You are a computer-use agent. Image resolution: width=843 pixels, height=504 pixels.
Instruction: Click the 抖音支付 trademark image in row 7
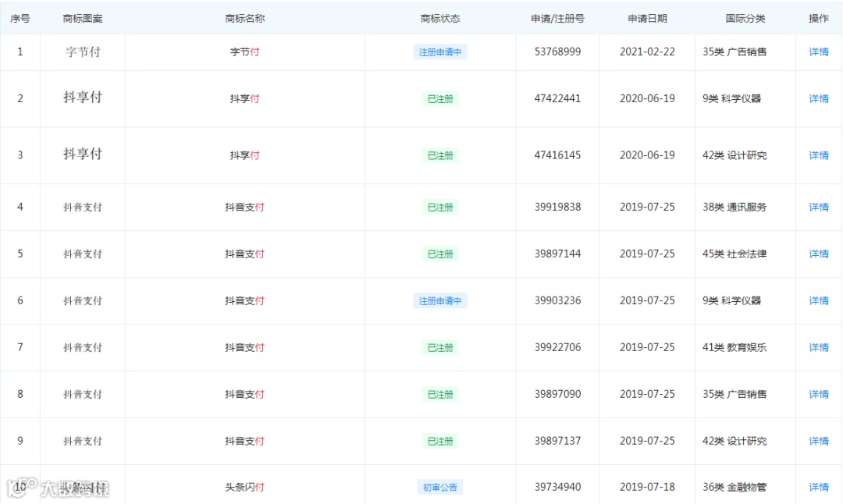point(83,348)
